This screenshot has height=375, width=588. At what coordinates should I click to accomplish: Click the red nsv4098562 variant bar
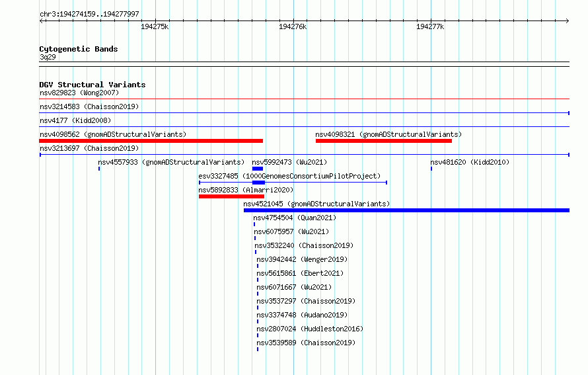(x=151, y=141)
